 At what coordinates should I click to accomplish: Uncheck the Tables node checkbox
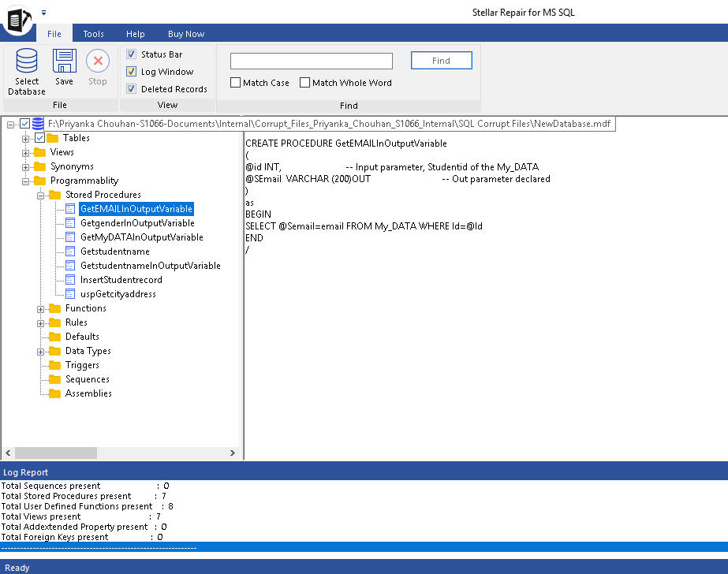click(x=40, y=138)
